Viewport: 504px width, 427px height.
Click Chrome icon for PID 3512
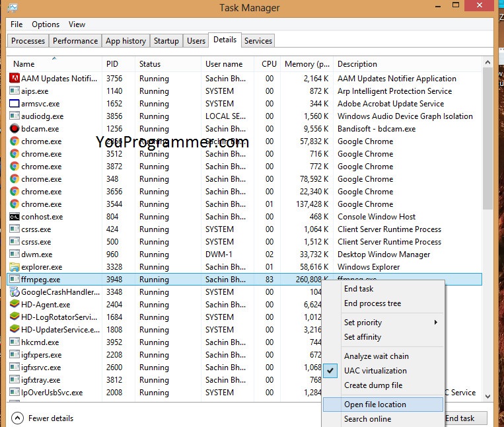pyautogui.click(x=15, y=154)
